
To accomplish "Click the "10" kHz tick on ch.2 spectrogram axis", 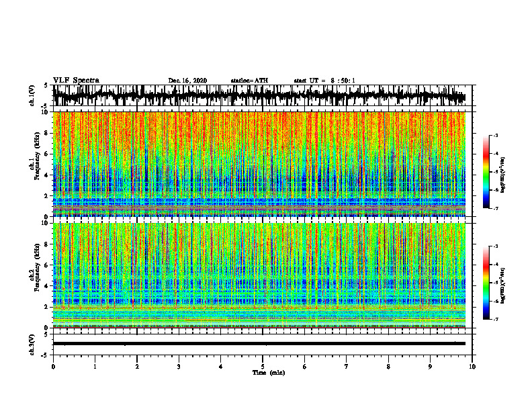I will pos(46,223).
